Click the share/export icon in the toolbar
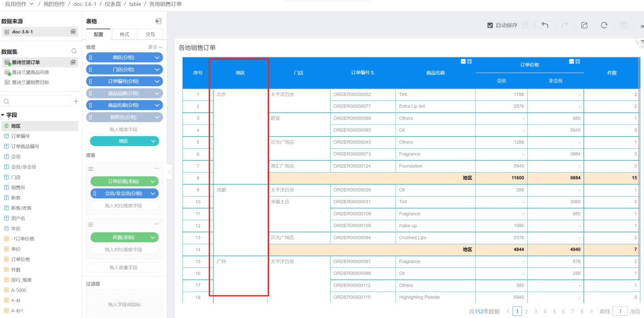 click(x=584, y=25)
